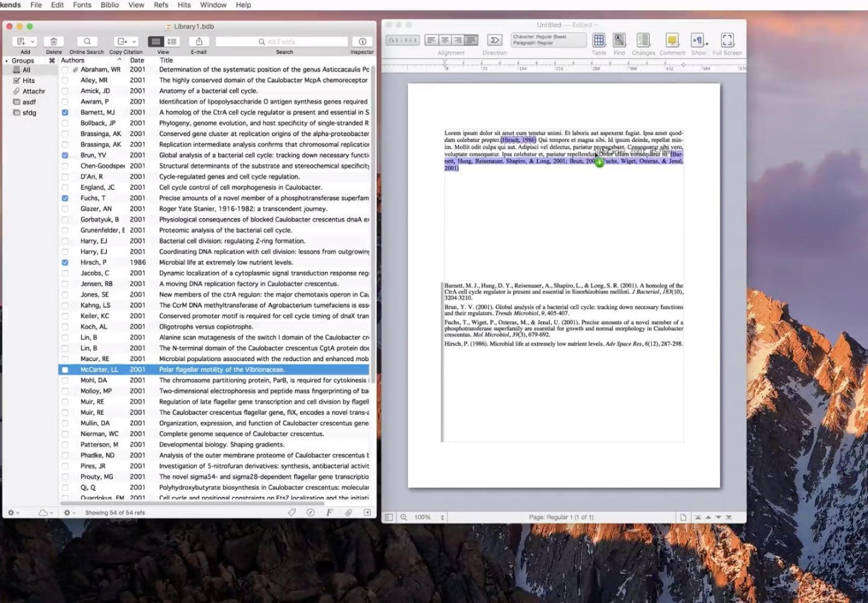Open the Inspector panel

362,42
